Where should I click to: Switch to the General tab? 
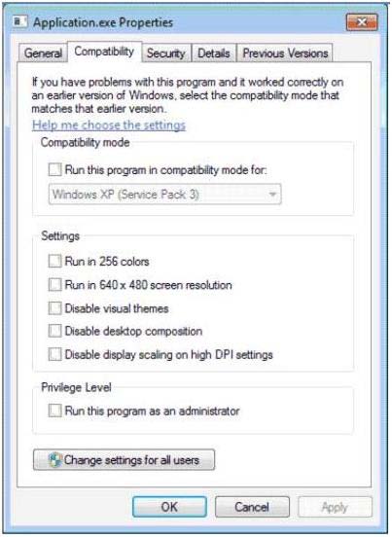pyautogui.click(x=43, y=54)
